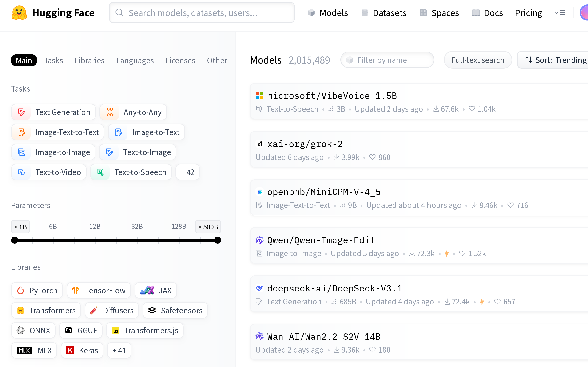The height and width of the screenshot is (367, 588).
Task: Click the ONNX library icon
Action: 21,330
